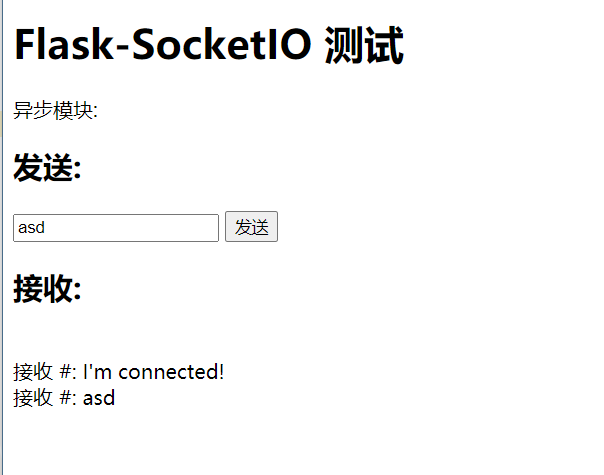Viewport: 604px width, 475px height.
Task: Click the "异步模块:" label text
Action: pyautogui.click(x=55, y=111)
